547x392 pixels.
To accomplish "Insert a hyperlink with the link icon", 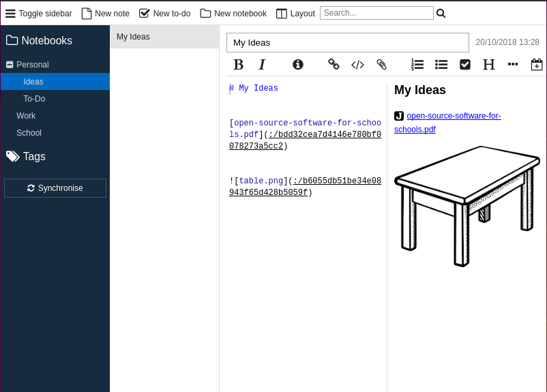I will (x=334, y=64).
